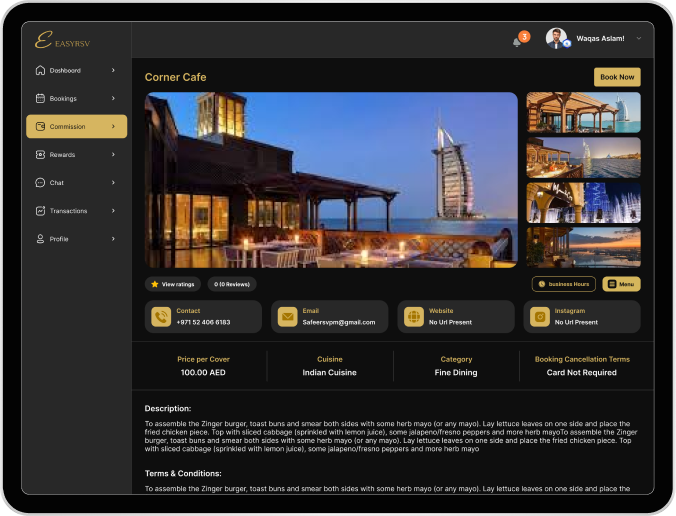This screenshot has height=516, width=676.
Task: Open the user account dropdown arrow
Action: click(x=639, y=39)
